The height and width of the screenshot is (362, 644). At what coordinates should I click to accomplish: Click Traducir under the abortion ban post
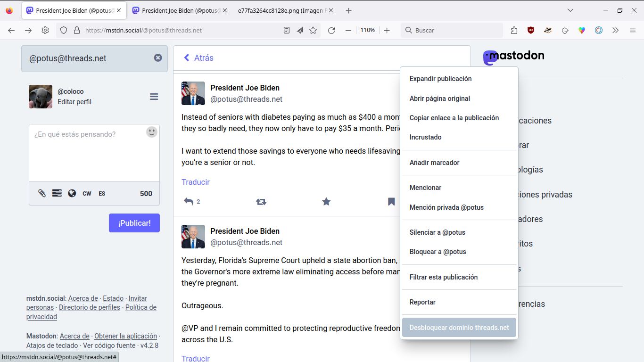click(x=196, y=358)
